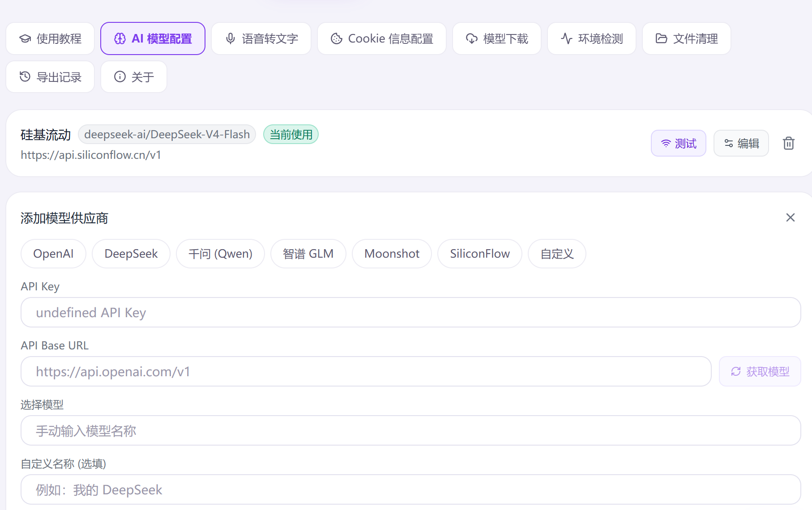Viewport: 812px width, 510px height.
Task: Select the Moonshot provider preset
Action: [392, 254]
